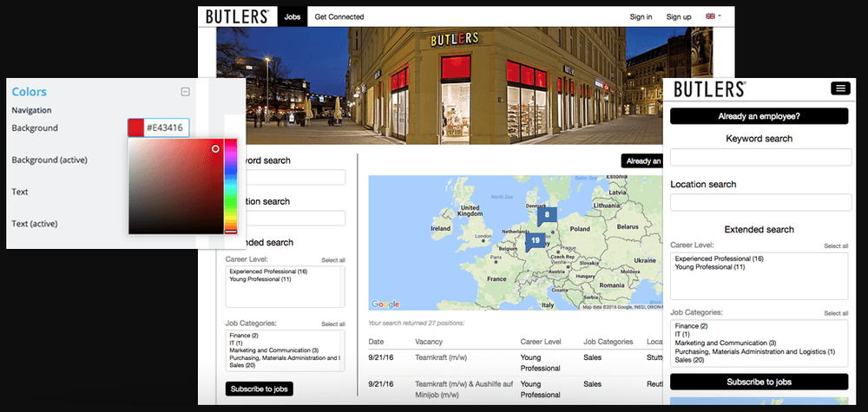Collapse the Colors panel with minus icon

(x=186, y=92)
